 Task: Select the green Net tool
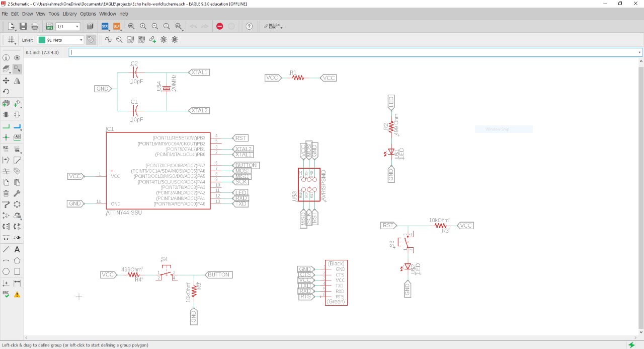coord(6,126)
